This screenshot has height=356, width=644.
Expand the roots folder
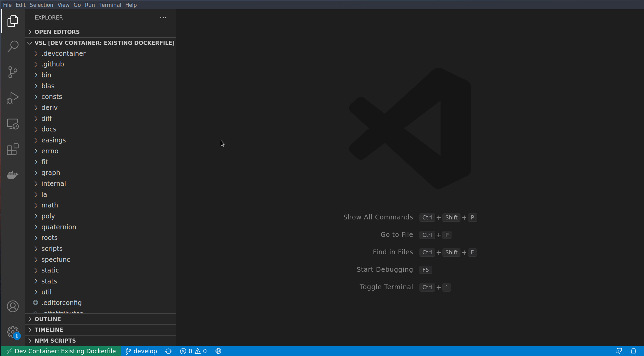(x=100, y=238)
